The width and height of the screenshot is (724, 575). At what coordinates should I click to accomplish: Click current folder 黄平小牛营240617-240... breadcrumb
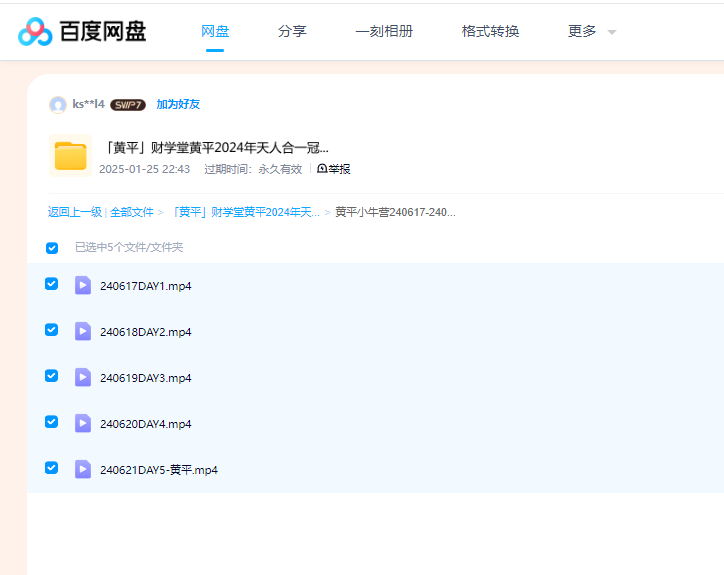(395, 212)
